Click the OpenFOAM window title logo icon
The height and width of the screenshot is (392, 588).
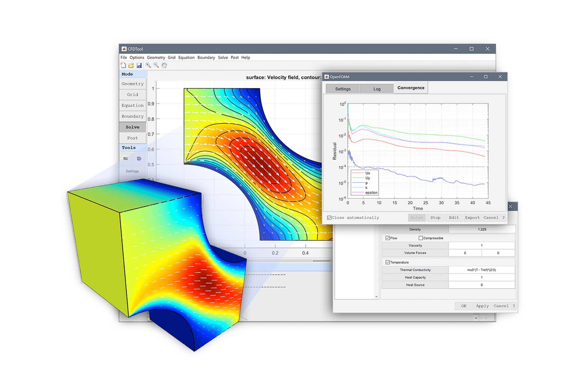[326, 77]
